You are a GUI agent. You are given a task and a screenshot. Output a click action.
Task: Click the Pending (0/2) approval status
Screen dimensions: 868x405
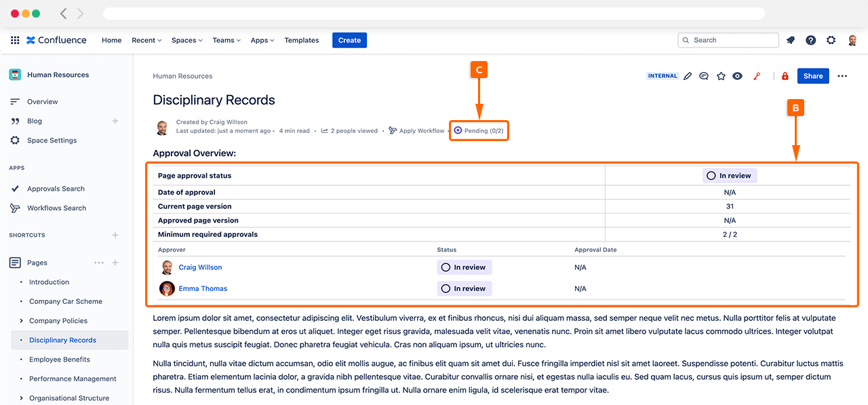coord(479,130)
